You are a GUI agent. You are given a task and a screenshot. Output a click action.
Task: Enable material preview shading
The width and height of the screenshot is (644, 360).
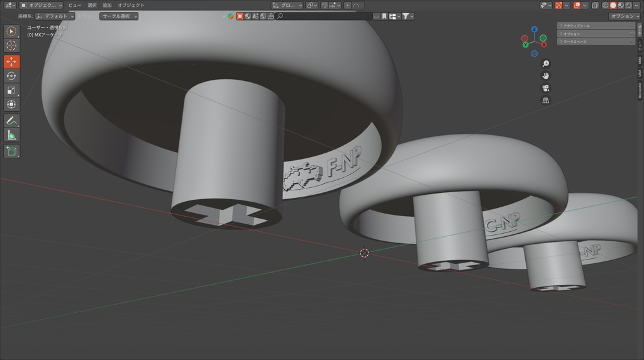coord(621,5)
